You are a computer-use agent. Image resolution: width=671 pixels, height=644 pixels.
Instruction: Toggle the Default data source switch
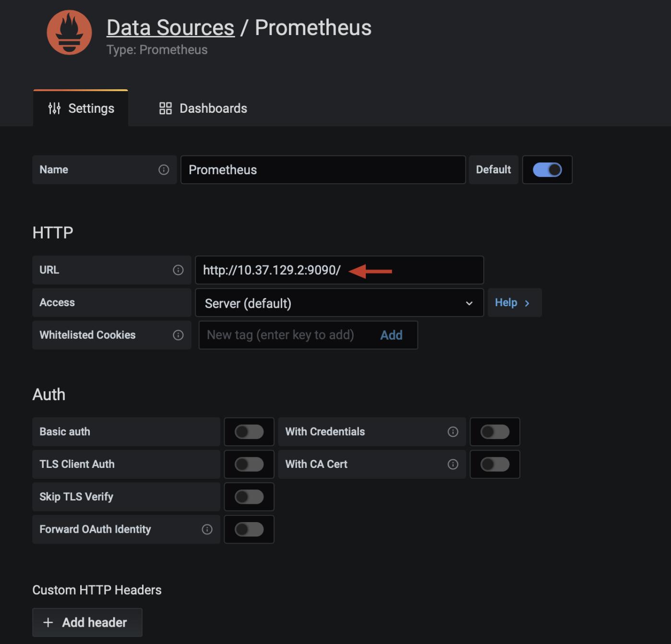[547, 170]
